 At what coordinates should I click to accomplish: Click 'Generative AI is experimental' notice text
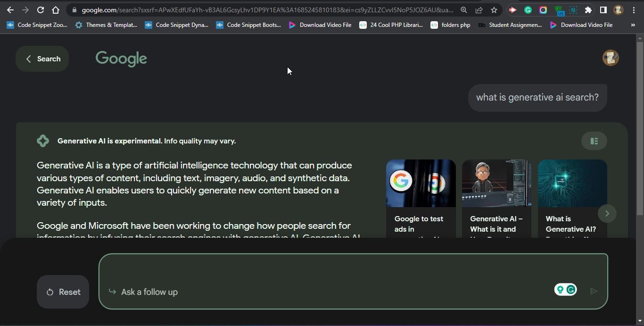click(x=147, y=141)
